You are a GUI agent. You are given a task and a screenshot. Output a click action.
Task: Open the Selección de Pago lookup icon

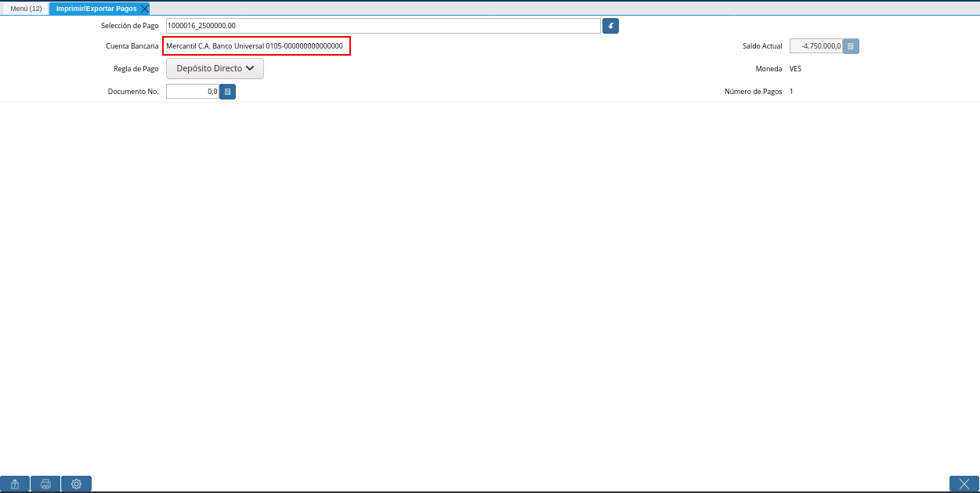(610, 26)
